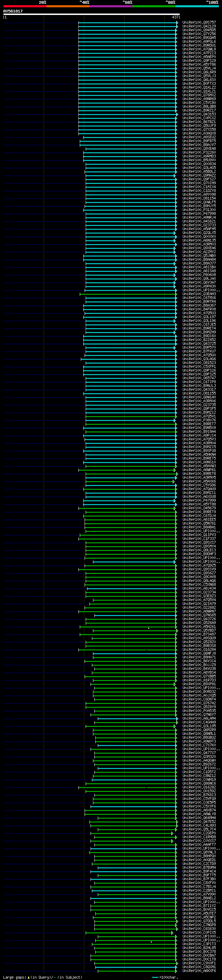This screenshot has width=222, height=980.
Task: Click the orange ~40% identity legend segment
Action: coord(68,6)
